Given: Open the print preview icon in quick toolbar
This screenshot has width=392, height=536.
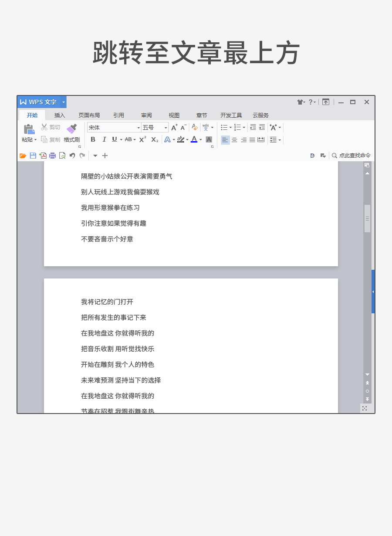Looking at the screenshot, I should pyautogui.click(x=62, y=156).
